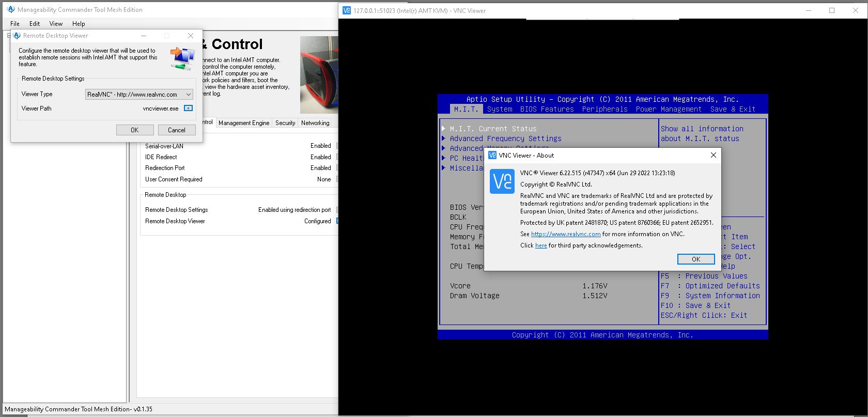This screenshot has width=868, height=417.
Task: Open the https://www.realvnc.com link
Action: tap(566, 234)
